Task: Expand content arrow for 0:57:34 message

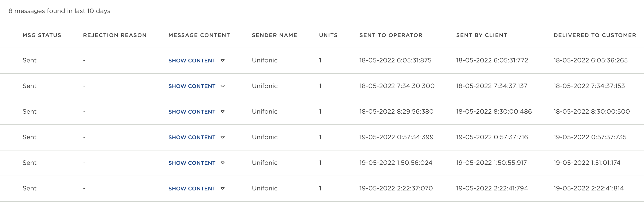Action: 223,137
